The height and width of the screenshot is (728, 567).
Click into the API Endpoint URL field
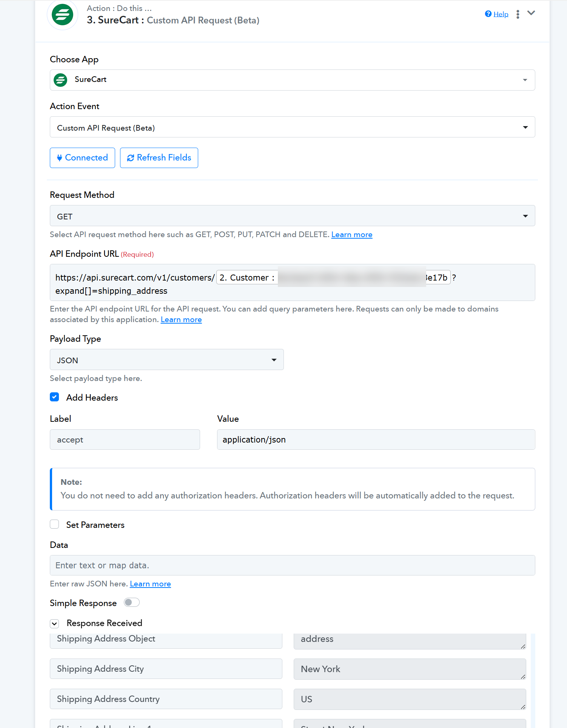(x=292, y=282)
